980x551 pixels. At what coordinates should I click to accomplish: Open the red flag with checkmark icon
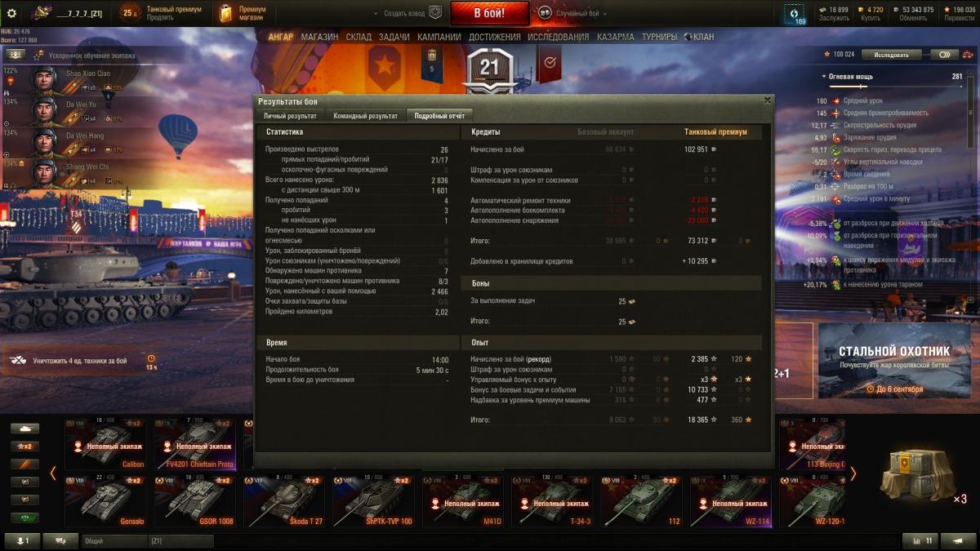[x=550, y=63]
